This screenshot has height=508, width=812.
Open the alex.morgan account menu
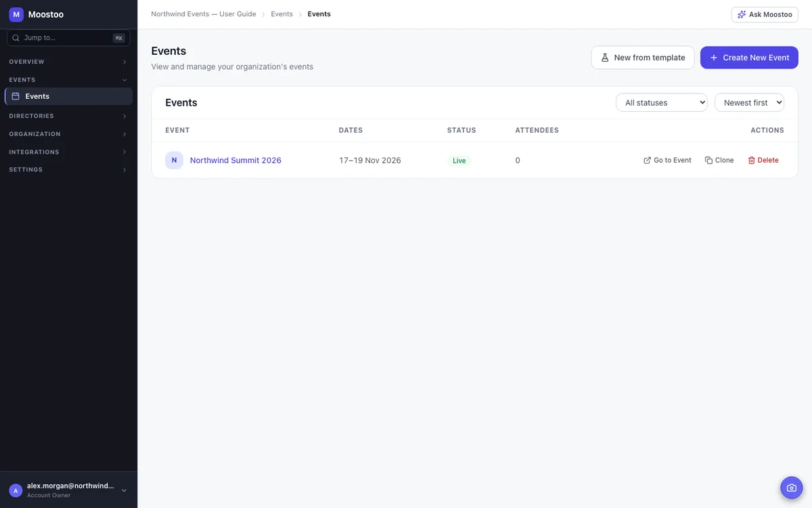point(68,490)
